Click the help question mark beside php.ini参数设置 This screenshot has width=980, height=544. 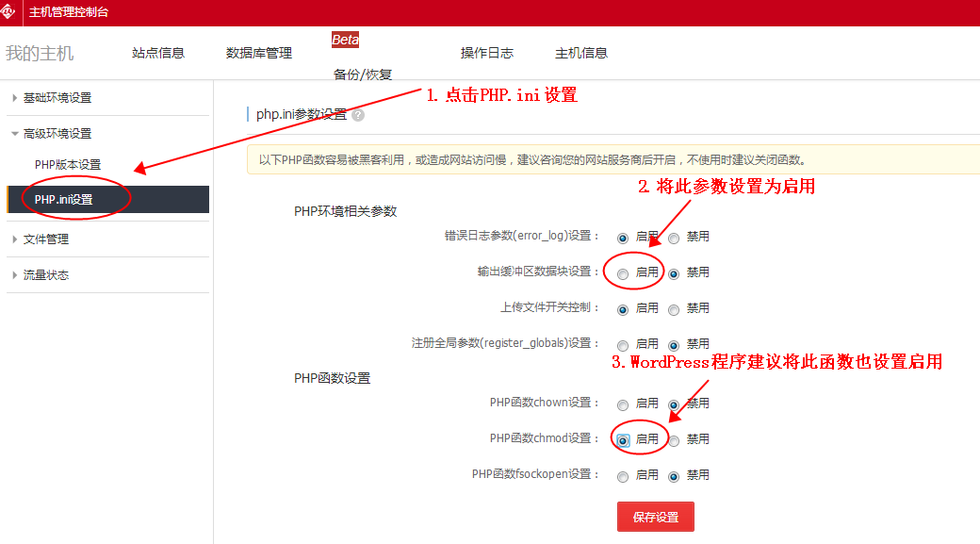[358, 115]
